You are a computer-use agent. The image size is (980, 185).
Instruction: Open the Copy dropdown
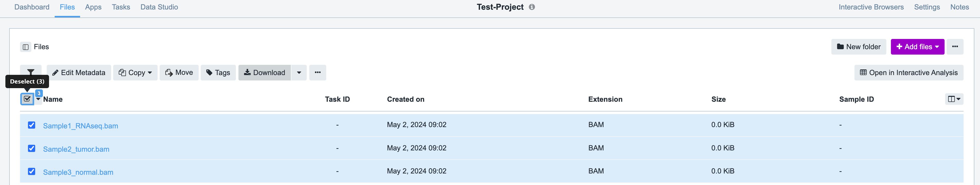(135, 73)
